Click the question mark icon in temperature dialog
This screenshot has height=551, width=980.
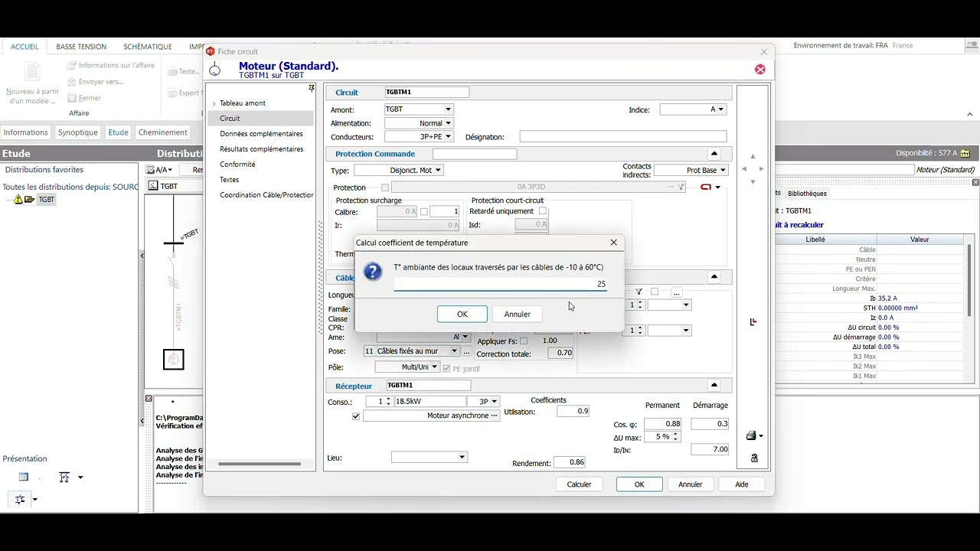click(x=373, y=272)
